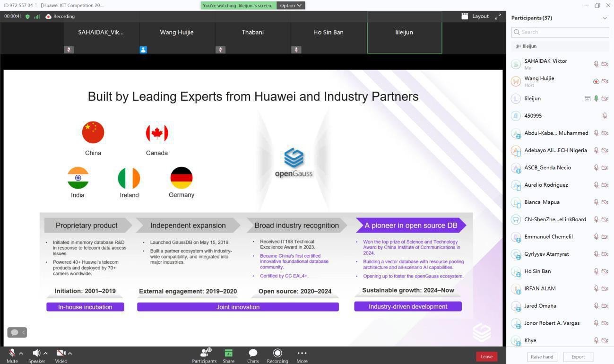
Task: Toggle the microphone icon beside lileijun
Action: (596, 98)
